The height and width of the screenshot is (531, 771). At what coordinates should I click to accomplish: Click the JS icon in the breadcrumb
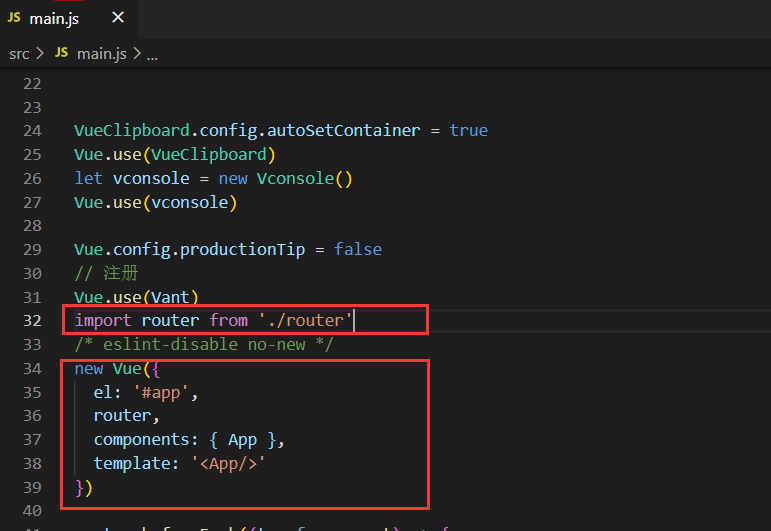coord(62,53)
